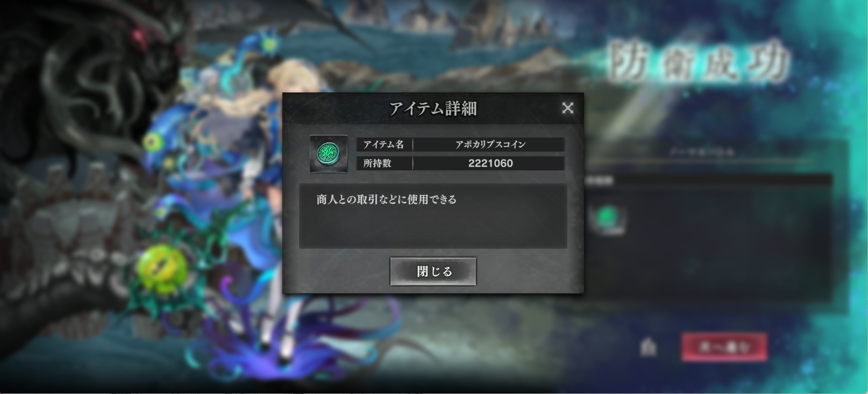Click the item description text 商人との取引などに使用できる
Viewport: 868px width, 394px height.
click(386, 199)
